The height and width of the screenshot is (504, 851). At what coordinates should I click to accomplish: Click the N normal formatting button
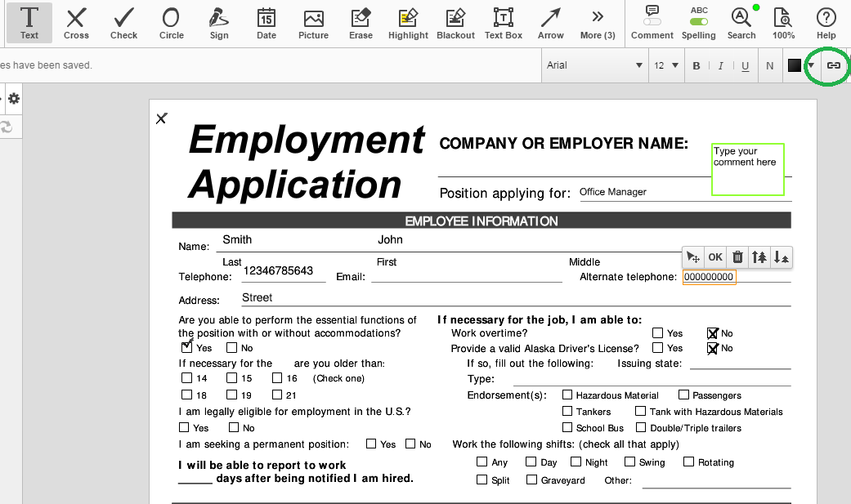(x=769, y=65)
